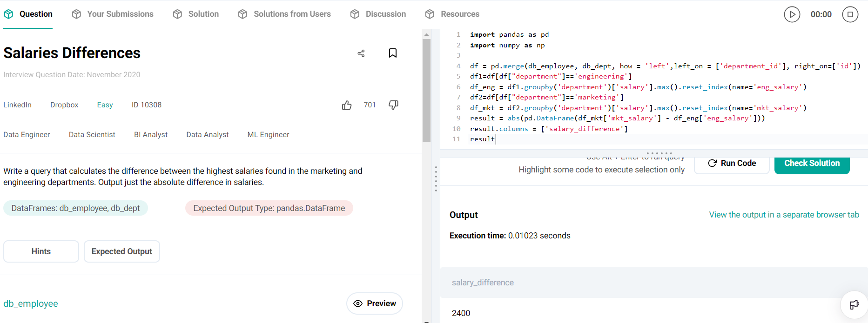Go to Solutions from Users tab

284,14
